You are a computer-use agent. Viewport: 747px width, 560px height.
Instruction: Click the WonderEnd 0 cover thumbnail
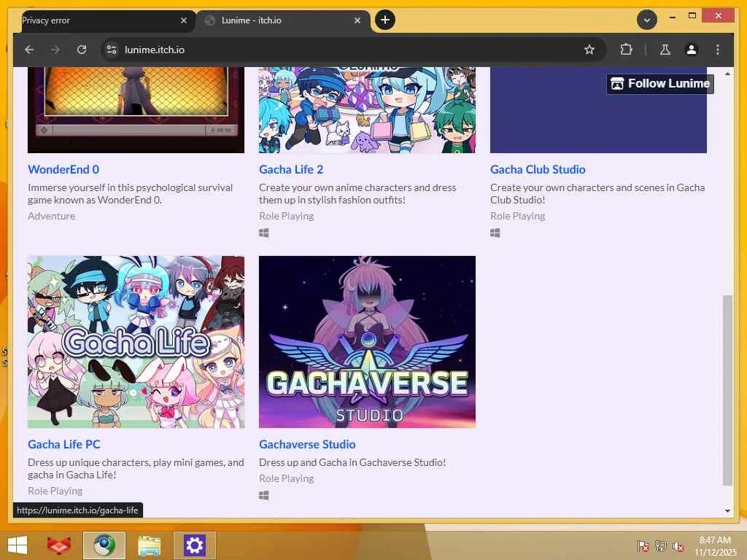[x=136, y=110]
